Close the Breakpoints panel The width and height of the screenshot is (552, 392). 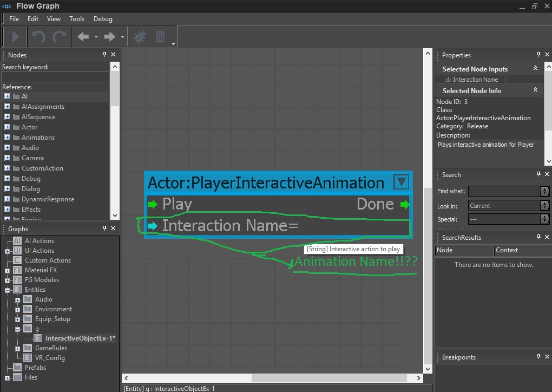tap(547, 356)
